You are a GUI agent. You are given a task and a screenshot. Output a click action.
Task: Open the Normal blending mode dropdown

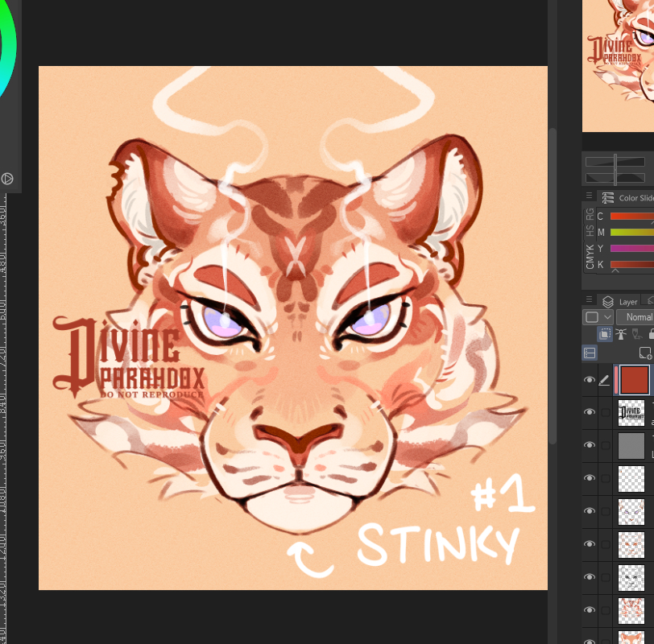tap(636, 317)
